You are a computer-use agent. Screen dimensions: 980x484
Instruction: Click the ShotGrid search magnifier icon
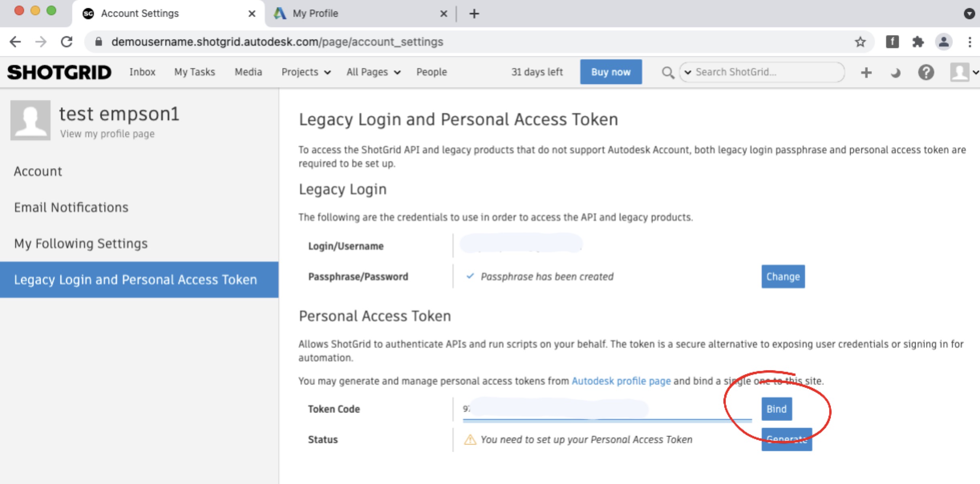pyautogui.click(x=668, y=73)
